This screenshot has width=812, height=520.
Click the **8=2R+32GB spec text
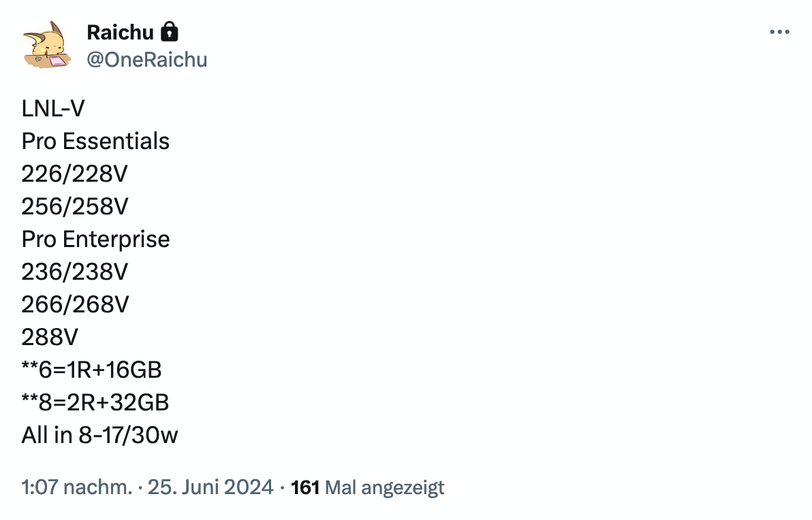coord(95,402)
